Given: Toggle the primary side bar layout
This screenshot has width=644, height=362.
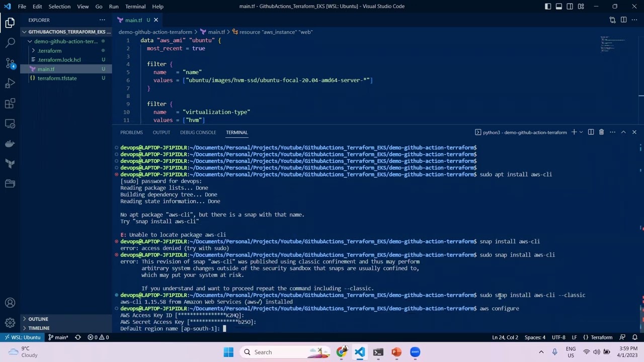Looking at the screenshot, I should [548, 7].
